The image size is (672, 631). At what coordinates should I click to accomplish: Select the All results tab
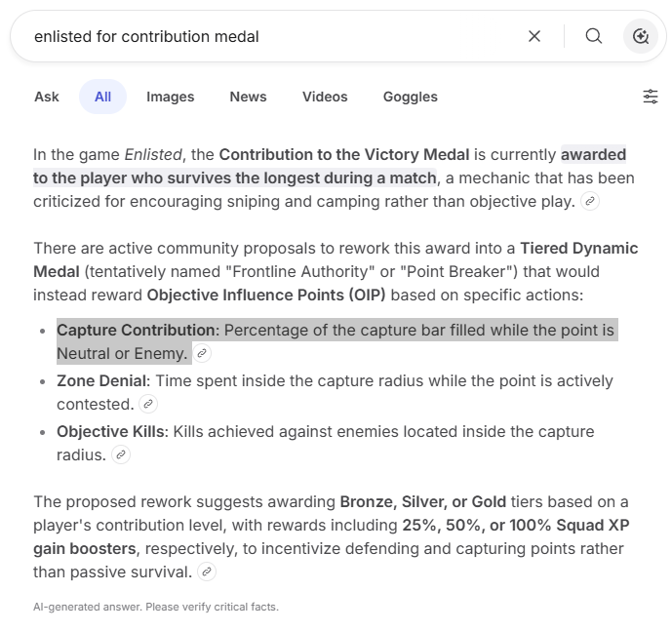[x=102, y=97]
